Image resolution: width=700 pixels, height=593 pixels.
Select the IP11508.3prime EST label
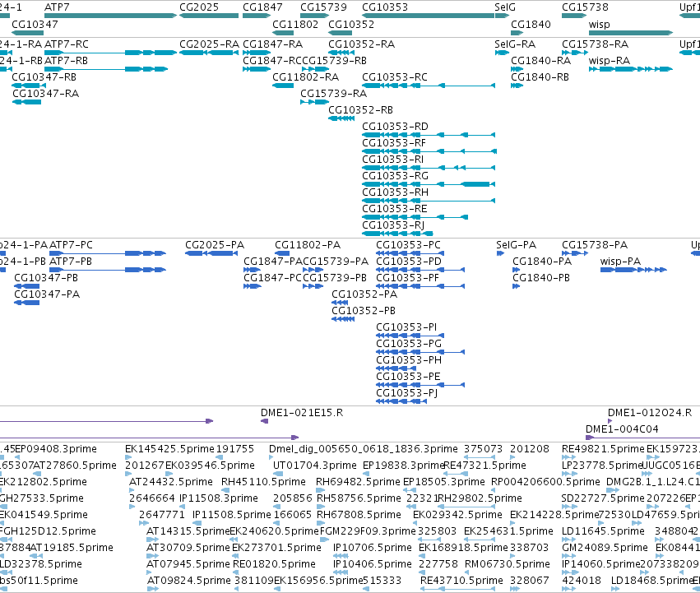tap(219, 498)
